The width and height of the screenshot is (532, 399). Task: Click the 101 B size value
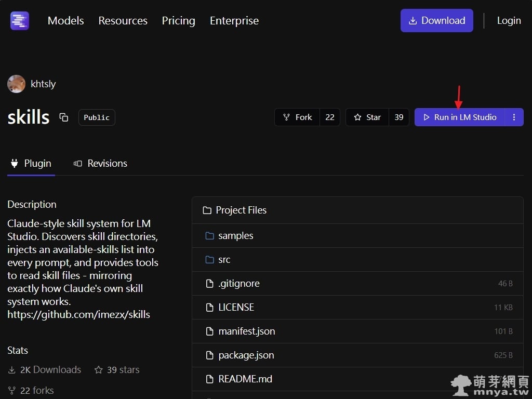503,331
